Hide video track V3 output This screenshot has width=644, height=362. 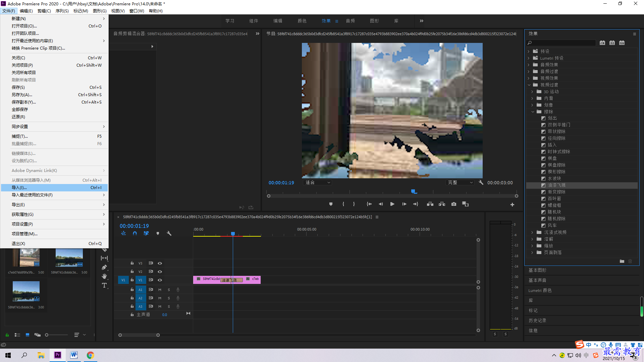[x=160, y=263]
